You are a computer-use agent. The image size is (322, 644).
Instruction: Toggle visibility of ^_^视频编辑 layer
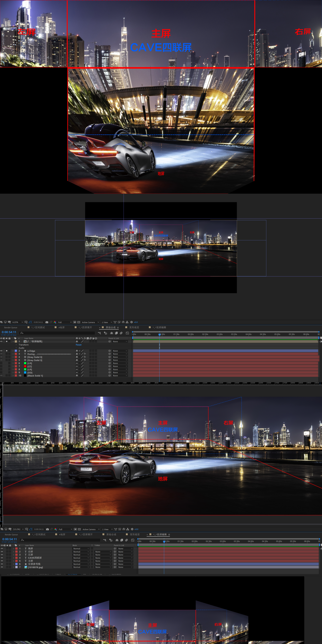pyautogui.click(x=1, y=341)
